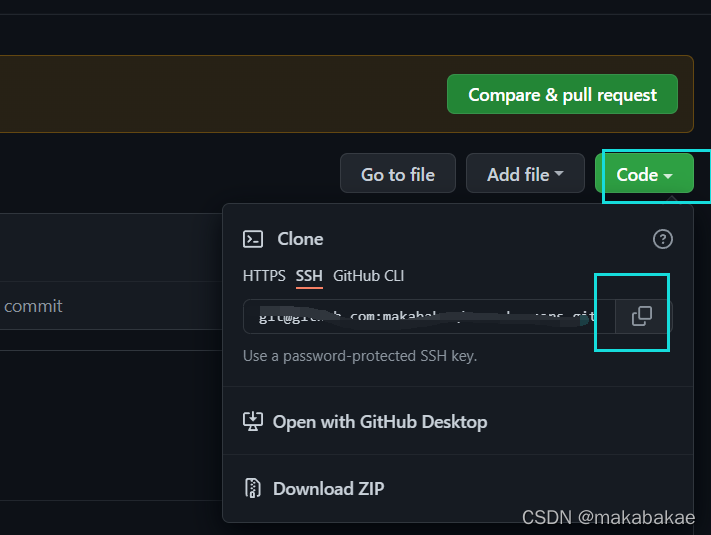Image resolution: width=711 pixels, height=535 pixels.
Task: Toggle the green Code dropdown
Action: click(x=644, y=173)
